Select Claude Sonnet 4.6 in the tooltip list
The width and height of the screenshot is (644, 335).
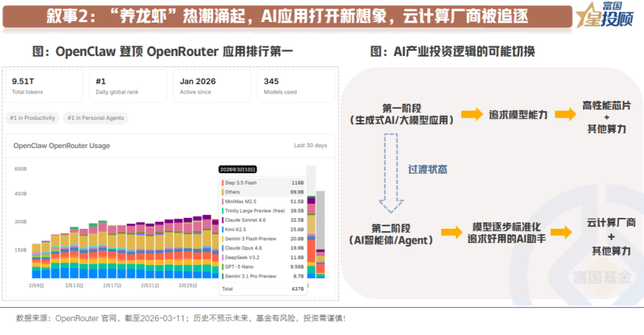(263, 220)
